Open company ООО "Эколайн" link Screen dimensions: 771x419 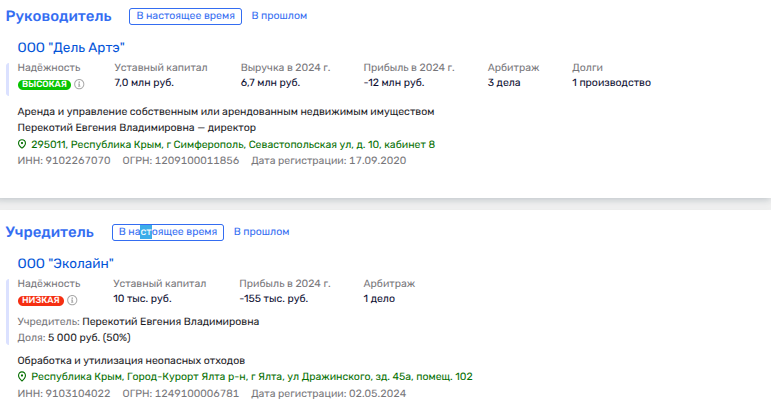click(x=66, y=263)
